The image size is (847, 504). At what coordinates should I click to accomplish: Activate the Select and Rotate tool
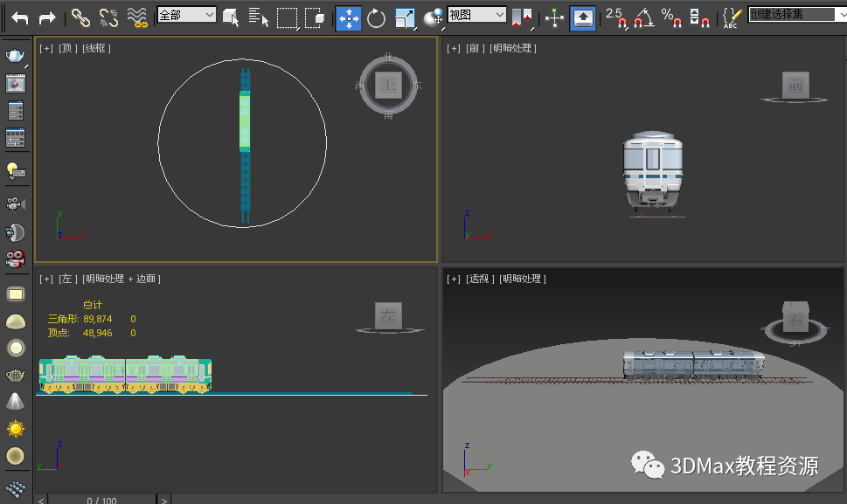pos(376,17)
